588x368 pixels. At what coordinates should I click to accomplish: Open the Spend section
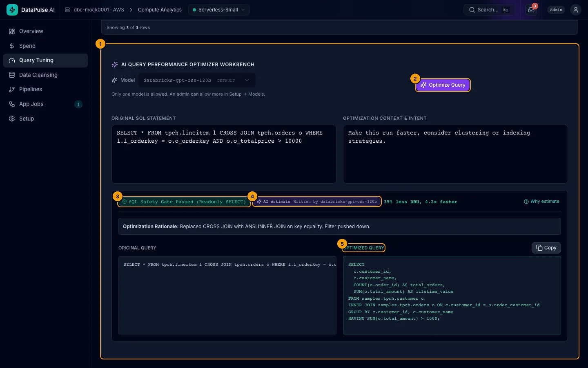click(x=45, y=46)
